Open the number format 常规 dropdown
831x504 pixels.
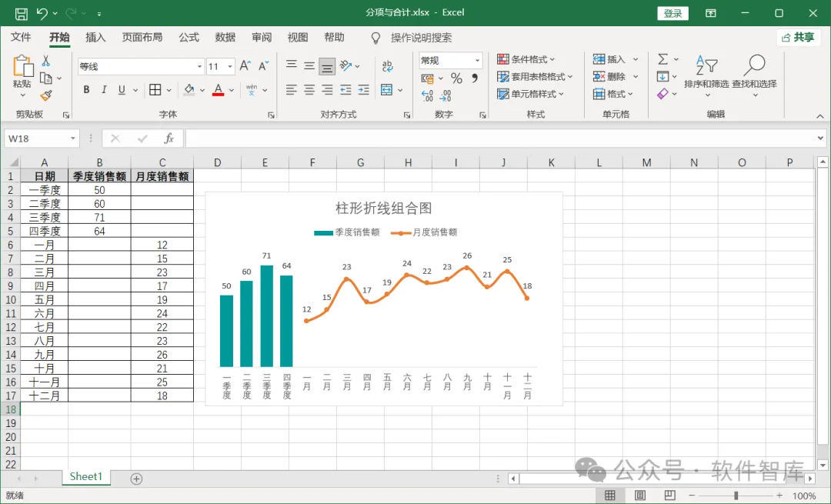[477, 61]
